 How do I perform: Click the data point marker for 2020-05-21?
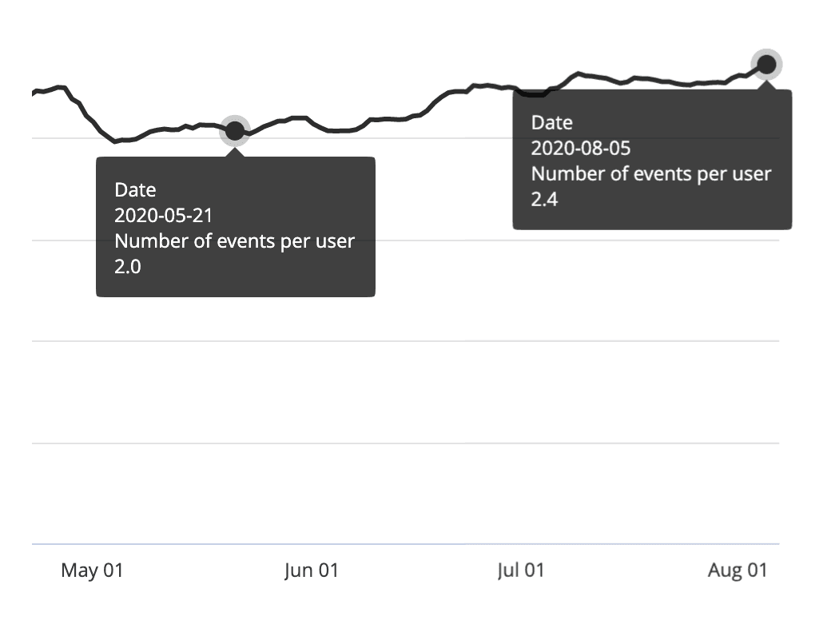point(235,129)
